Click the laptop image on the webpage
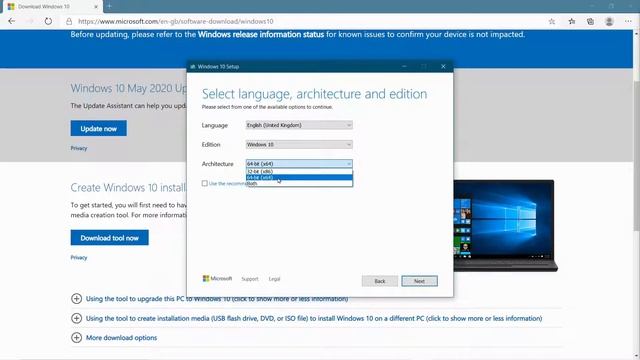This screenshot has width=640, height=360. point(506,226)
